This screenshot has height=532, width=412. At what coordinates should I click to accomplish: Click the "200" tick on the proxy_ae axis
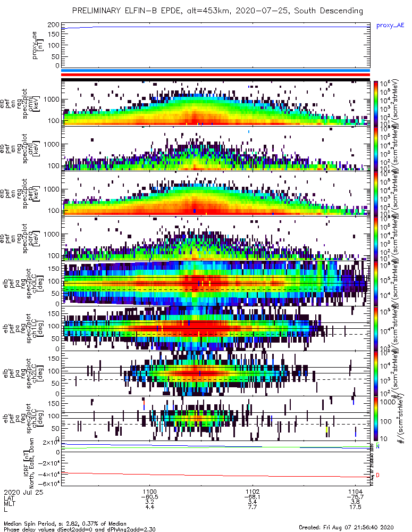[x=54, y=25]
